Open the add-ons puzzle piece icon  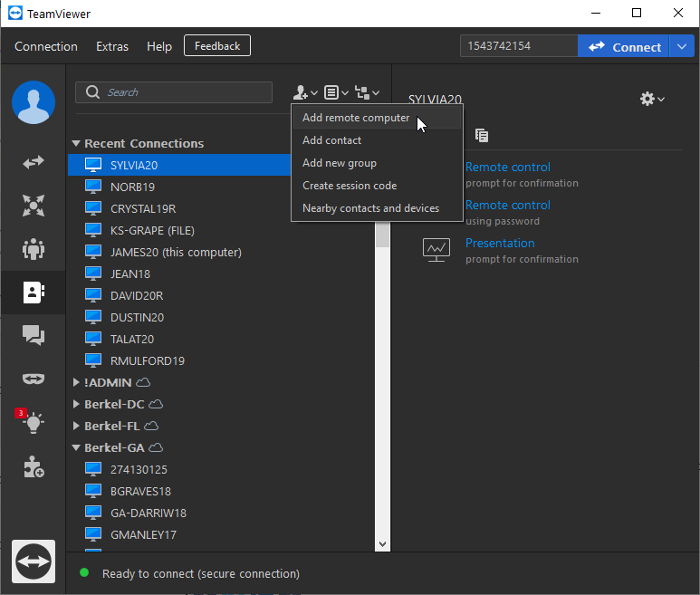(x=34, y=467)
